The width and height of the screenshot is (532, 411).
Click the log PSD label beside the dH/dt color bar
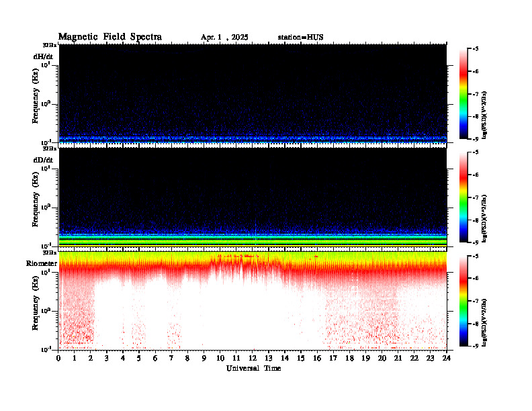point(484,115)
